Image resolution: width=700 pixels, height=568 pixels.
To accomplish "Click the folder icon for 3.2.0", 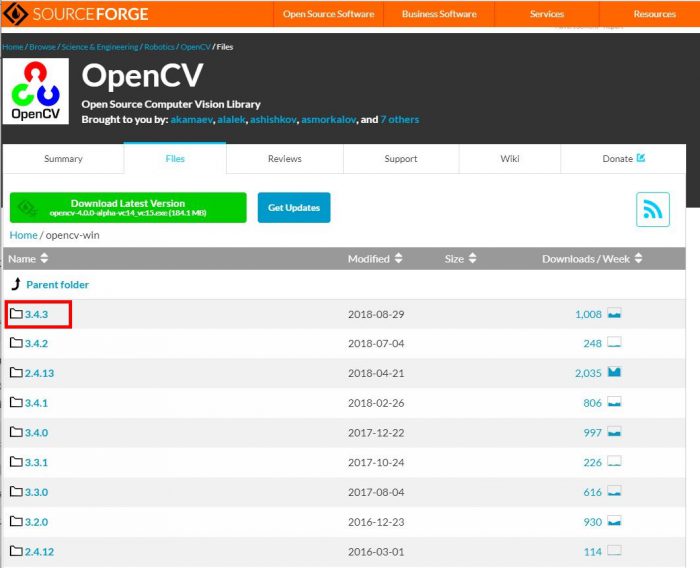I will [16, 521].
